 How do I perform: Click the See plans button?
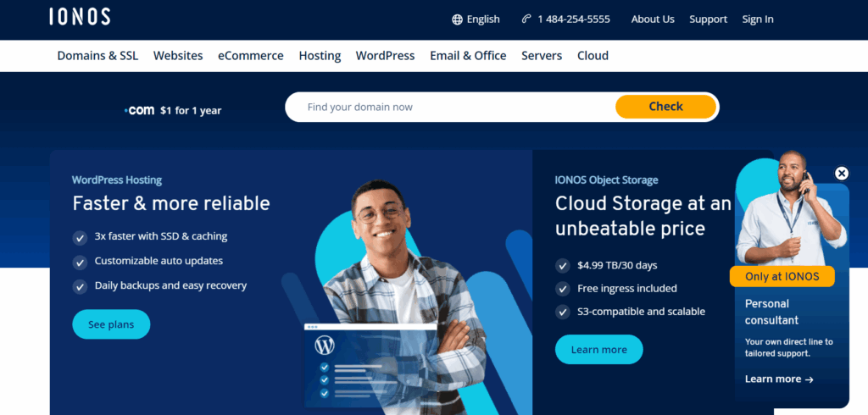point(111,324)
